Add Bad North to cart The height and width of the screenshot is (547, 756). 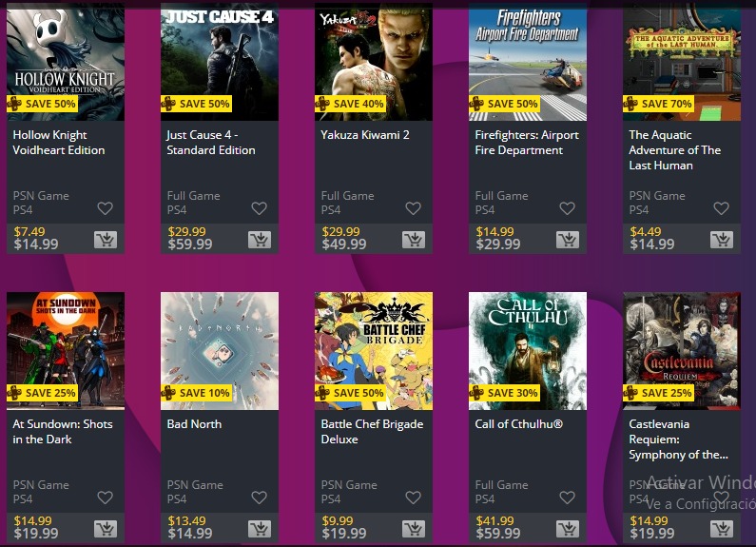click(x=260, y=529)
